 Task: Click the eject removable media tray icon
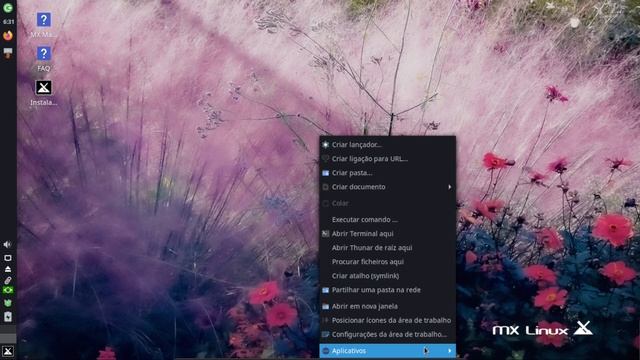8,269
